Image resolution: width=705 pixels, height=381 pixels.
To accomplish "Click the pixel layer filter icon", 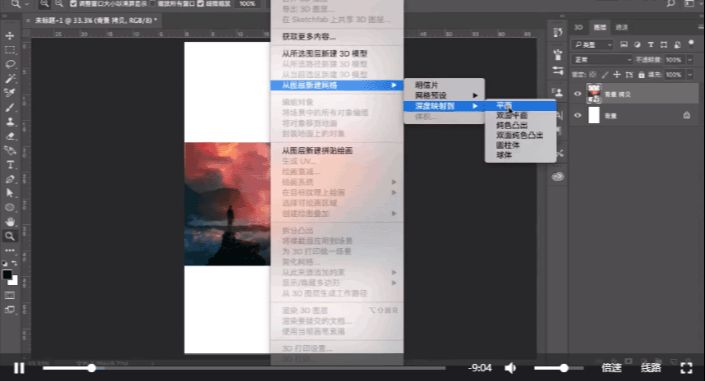I will 624,45.
